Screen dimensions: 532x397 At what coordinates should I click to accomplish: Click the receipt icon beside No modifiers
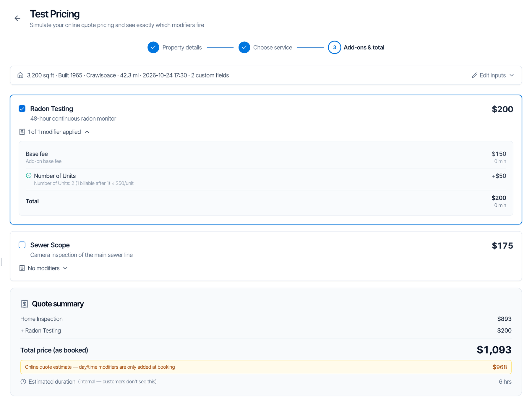click(22, 268)
